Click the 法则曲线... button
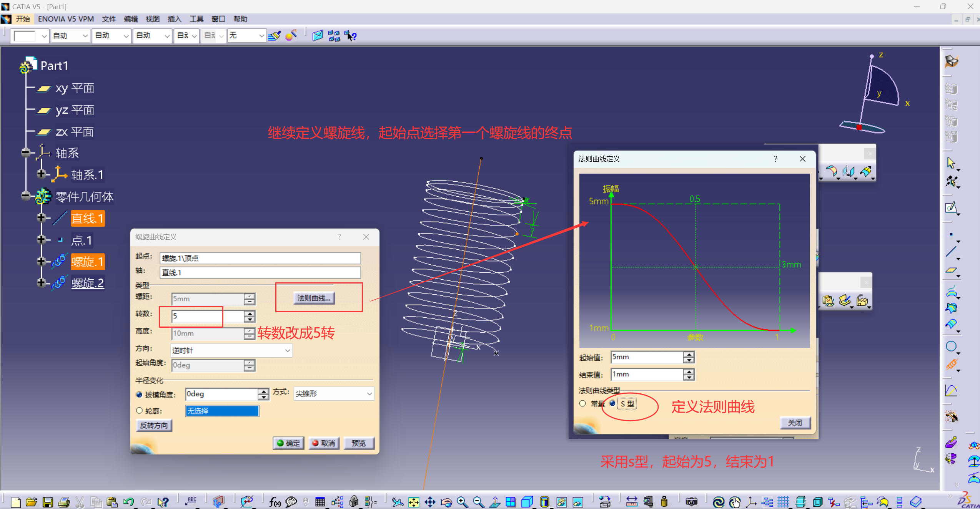This screenshot has height=509, width=980. [314, 298]
